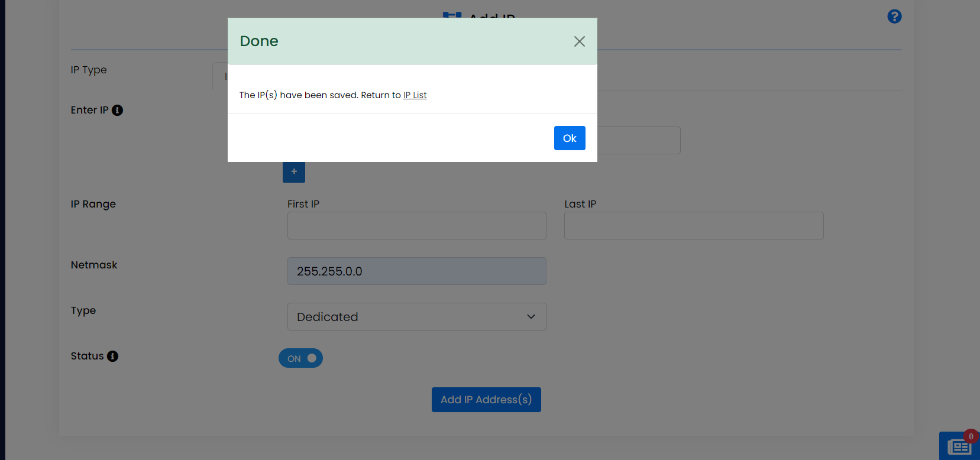Toggle the Status ON switch
This screenshot has height=460, width=980.
[300, 358]
